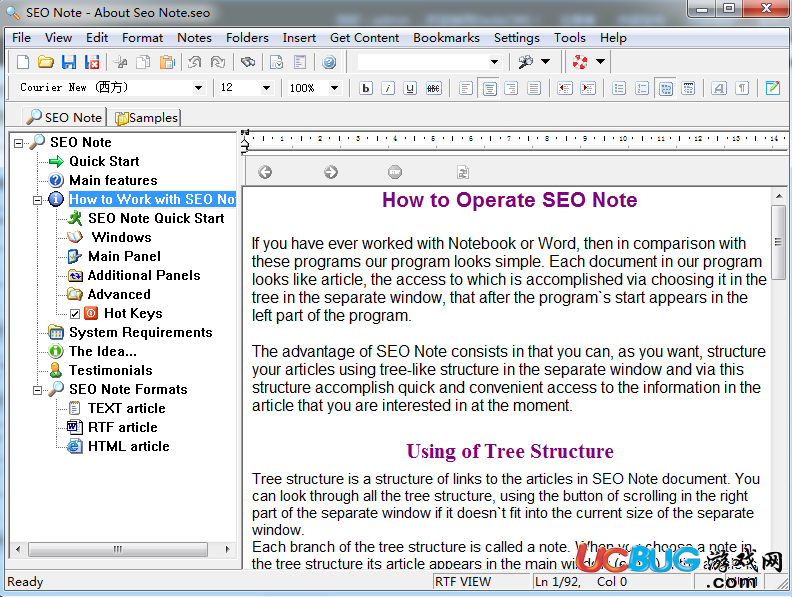Toggle center alignment

pyautogui.click(x=489, y=88)
